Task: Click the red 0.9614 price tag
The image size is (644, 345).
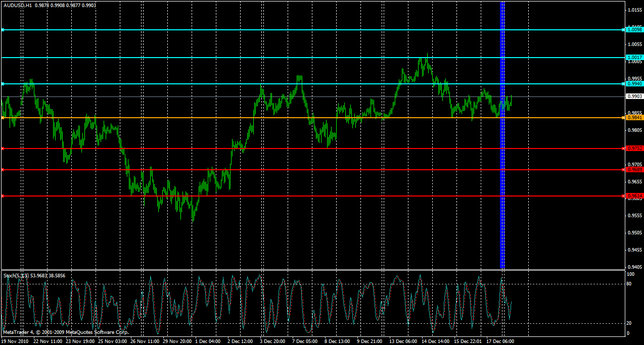Action: pyautogui.click(x=634, y=195)
